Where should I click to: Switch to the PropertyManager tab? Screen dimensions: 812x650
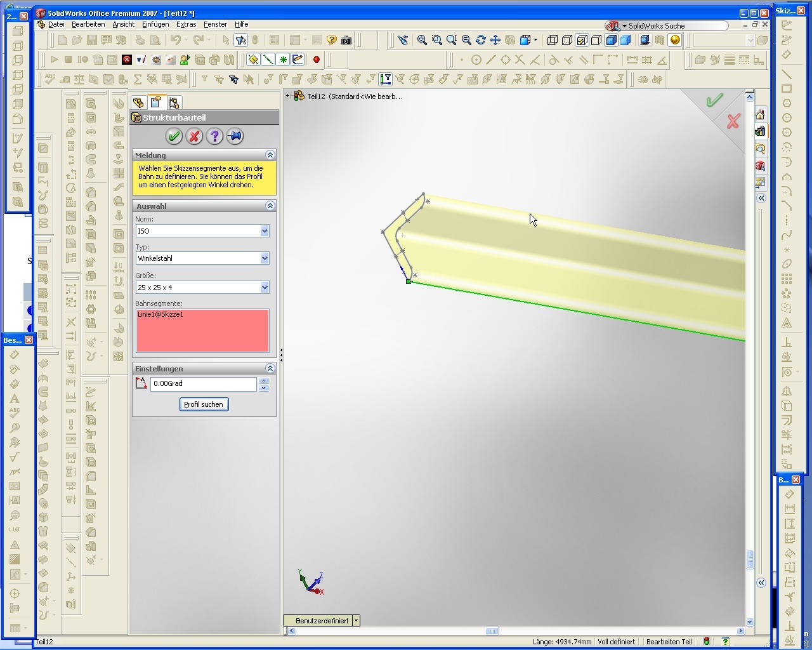156,102
